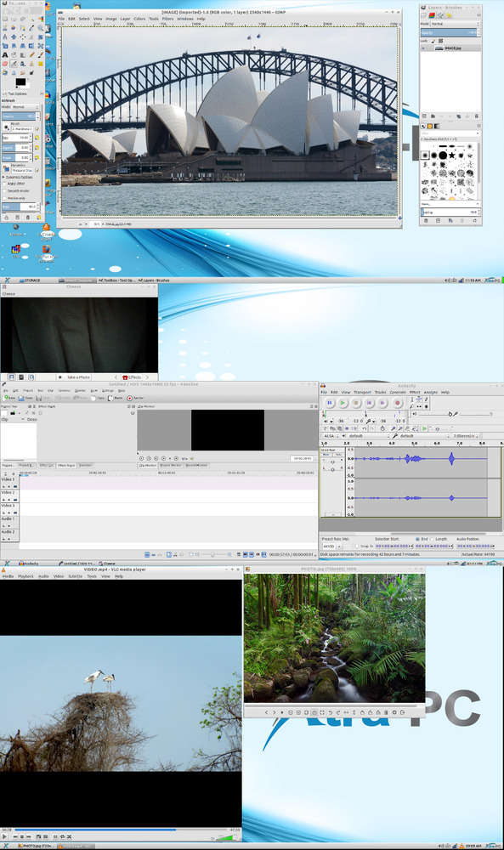Image resolution: width=504 pixels, height=850 pixels.
Task: Solo the Audacity audio track
Action: click(338, 454)
